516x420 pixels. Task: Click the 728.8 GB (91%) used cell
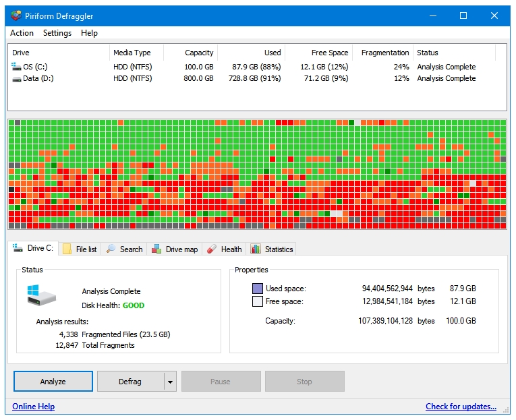[255, 78]
